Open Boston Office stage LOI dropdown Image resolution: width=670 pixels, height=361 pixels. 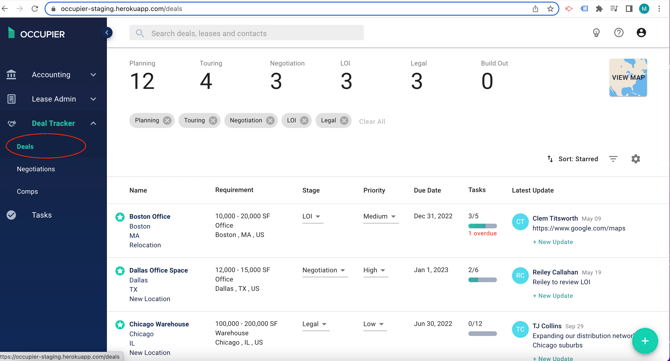tap(312, 217)
